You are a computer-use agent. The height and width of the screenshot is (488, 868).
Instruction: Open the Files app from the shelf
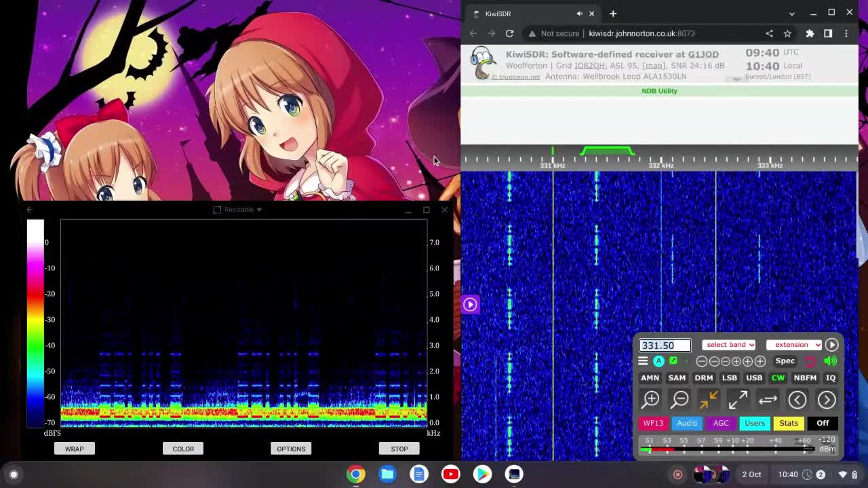pos(388,474)
